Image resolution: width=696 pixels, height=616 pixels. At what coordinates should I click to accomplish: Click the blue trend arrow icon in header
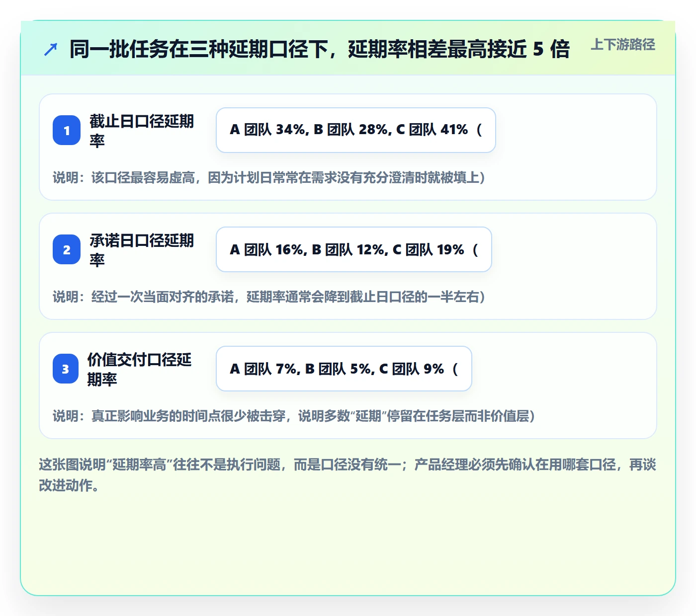51,49
